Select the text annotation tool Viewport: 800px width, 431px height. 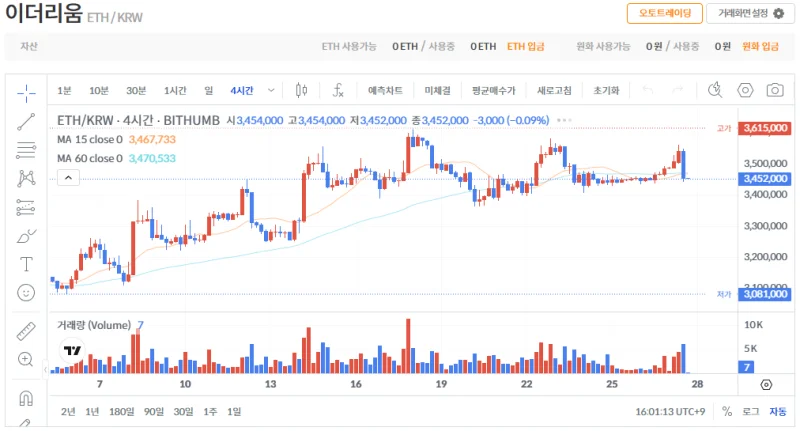pyautogui.click(x=26, y=264)
